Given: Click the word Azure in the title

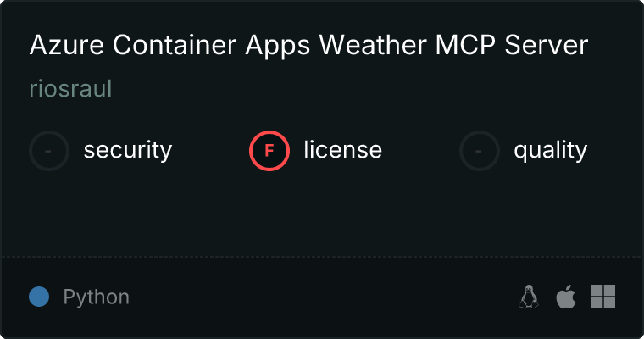Looking at the screenshot, I should 67,44.
